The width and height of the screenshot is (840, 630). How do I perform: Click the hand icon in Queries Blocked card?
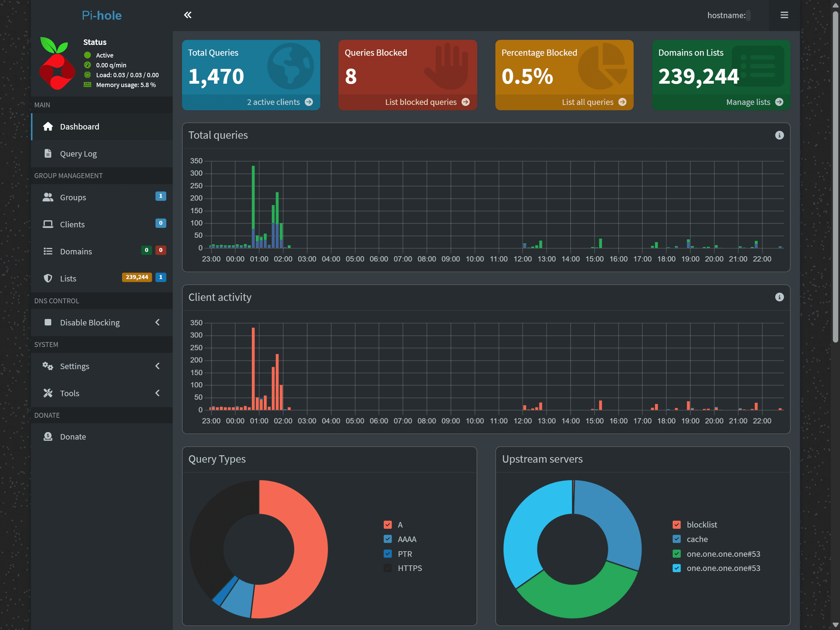(446, 66)
